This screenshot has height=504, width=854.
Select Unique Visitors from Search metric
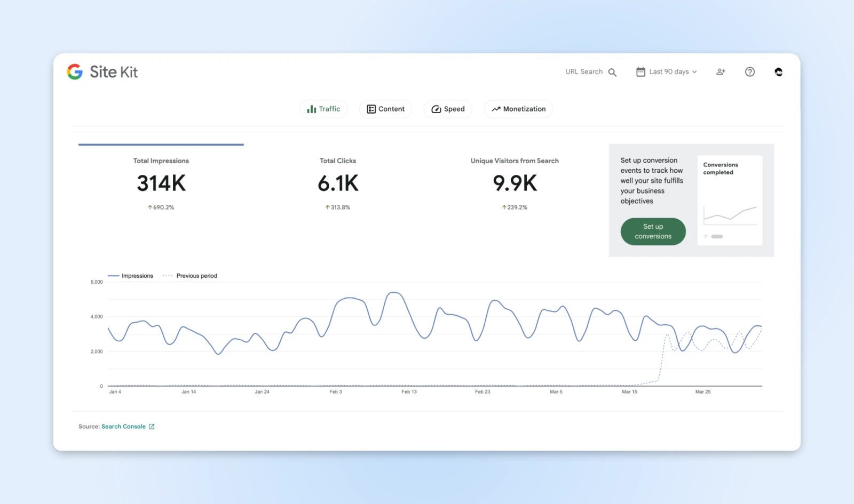point(515,183)
